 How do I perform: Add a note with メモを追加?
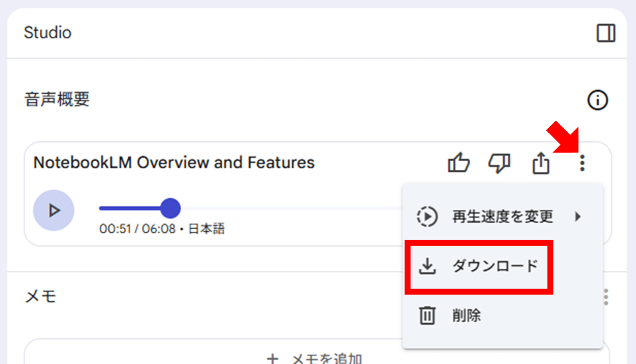pos(317,352)
